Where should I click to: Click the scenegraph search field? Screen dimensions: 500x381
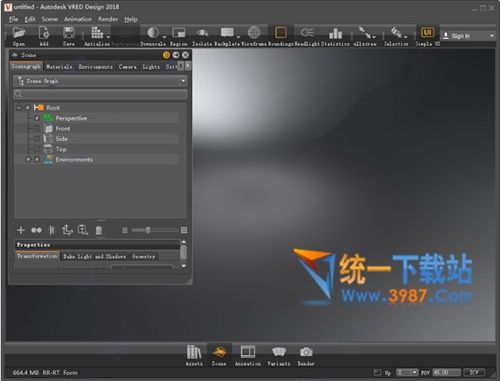[100, 94]
